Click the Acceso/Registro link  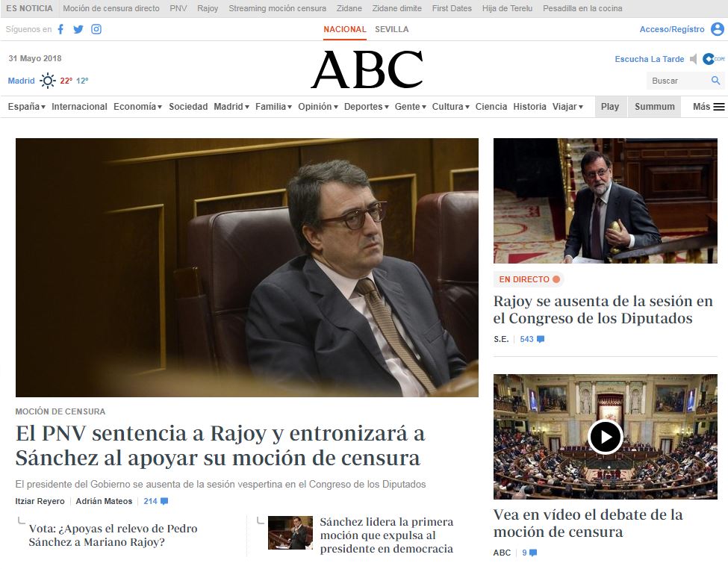point(672,29)
